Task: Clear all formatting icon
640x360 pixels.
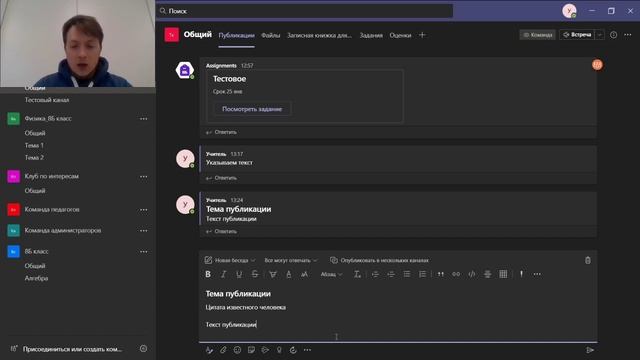Action: [357, 274]
